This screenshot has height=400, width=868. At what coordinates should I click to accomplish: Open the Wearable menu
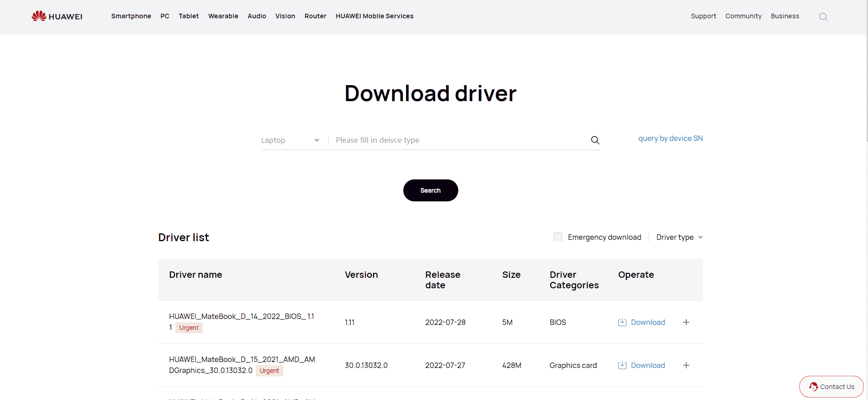(223, 16)
